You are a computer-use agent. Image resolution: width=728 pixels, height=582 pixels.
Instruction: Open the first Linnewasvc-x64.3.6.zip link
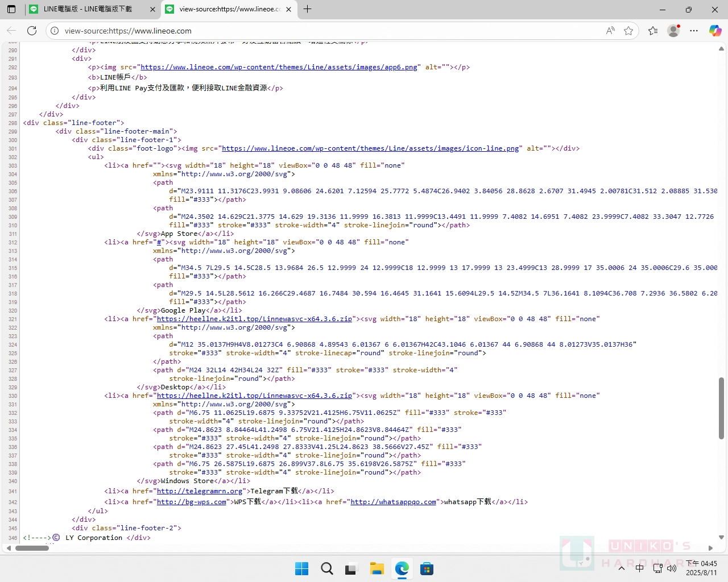254,319
